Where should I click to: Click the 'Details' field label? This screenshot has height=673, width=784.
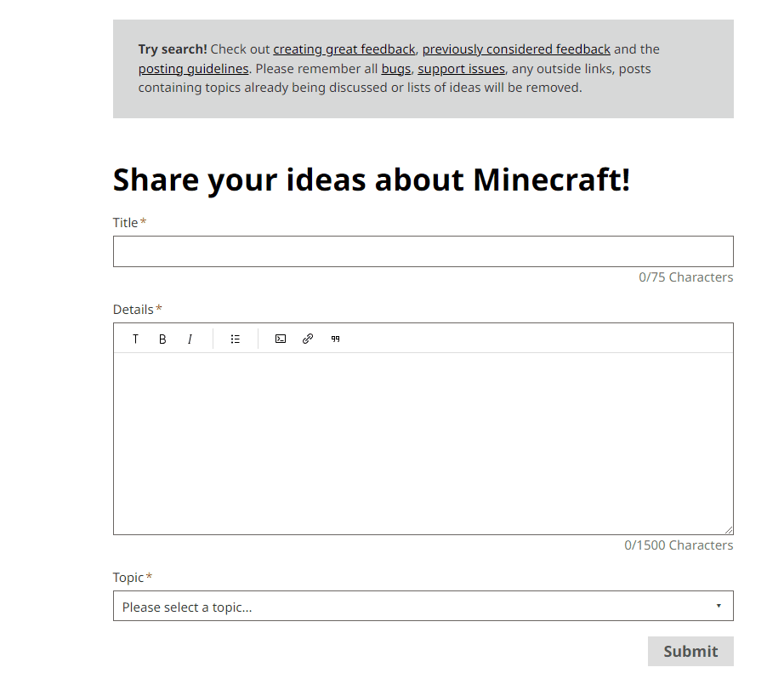pyautogui.click(x=133, y=310)
